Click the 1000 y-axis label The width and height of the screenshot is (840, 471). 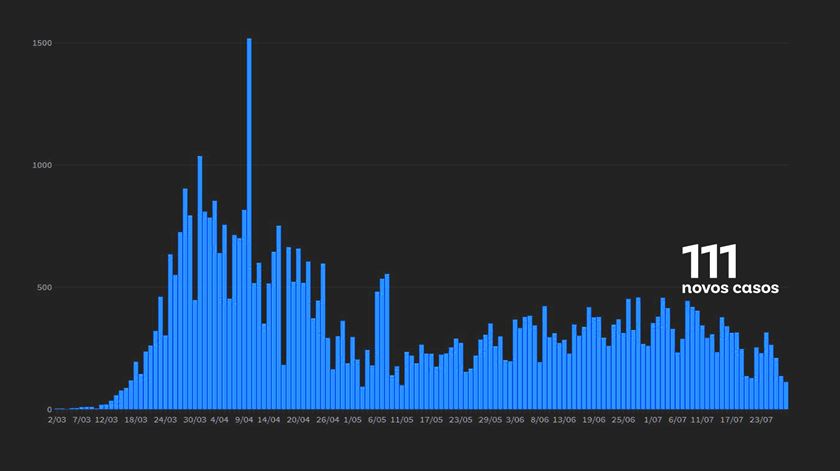[42, 165]
